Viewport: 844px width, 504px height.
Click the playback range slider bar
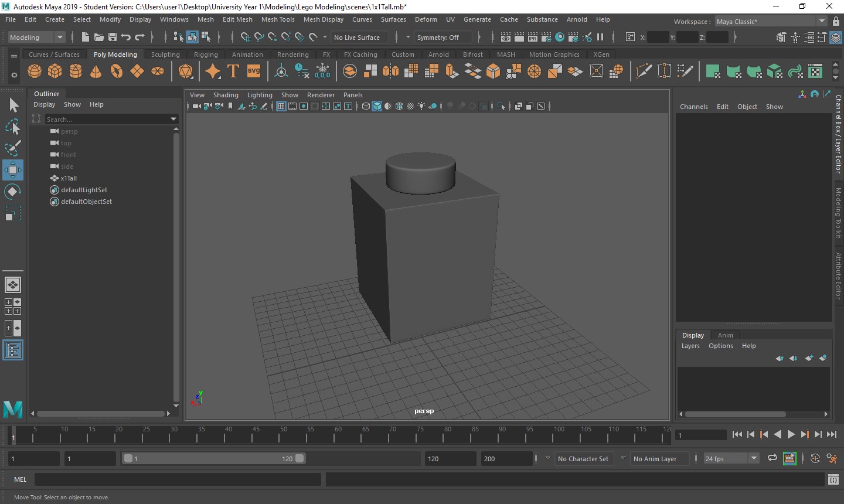213,459
